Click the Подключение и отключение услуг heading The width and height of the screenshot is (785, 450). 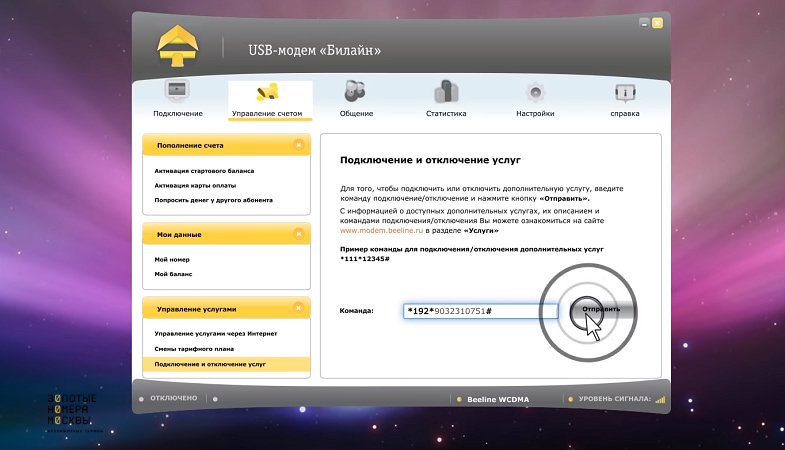point(430,160)
